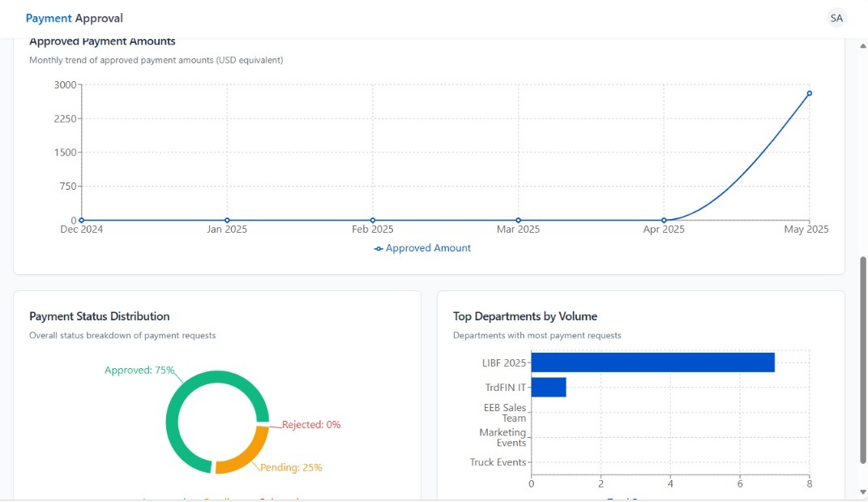Image resolution: width=868 pixels, height=502 pixels.
Task: Click the LIBF 2025 bar
Action: [x=652, y=363]
